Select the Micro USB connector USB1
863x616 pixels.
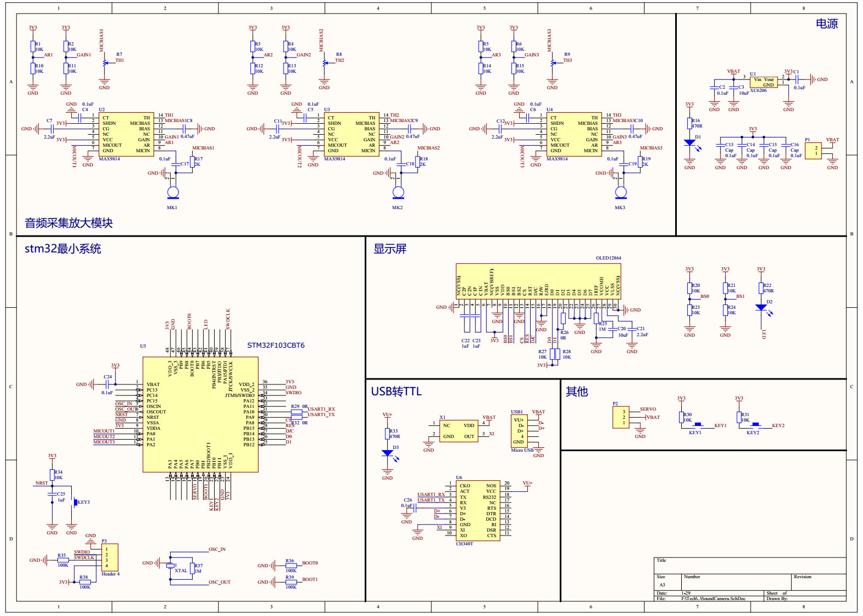point(520,431)
